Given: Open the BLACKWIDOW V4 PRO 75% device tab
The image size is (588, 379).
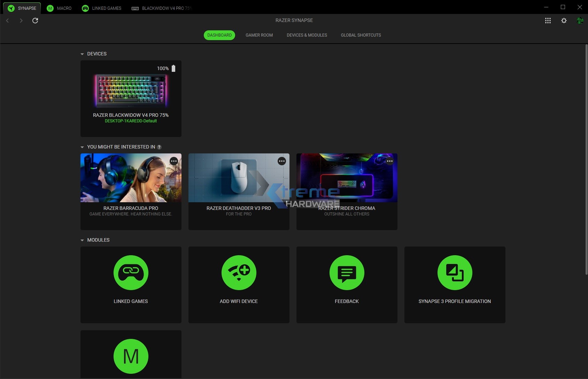Looking at the screenshot, I should [x=161, y=8].
